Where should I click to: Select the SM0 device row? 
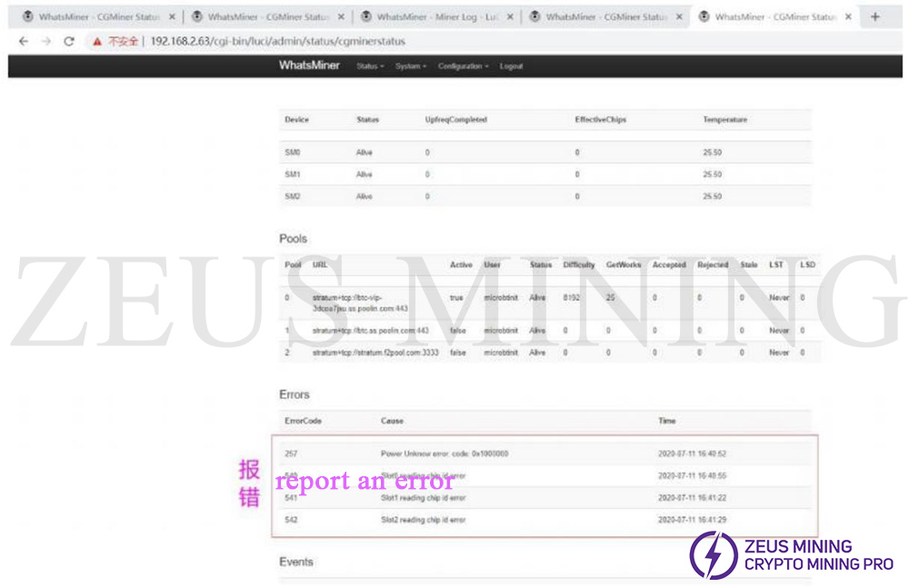pyautogui.click(x=293, y=153)
